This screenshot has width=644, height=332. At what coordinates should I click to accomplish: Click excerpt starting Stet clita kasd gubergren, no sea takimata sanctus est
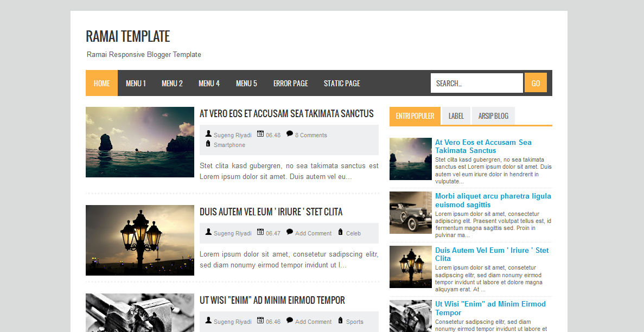(x=289, y=171)
